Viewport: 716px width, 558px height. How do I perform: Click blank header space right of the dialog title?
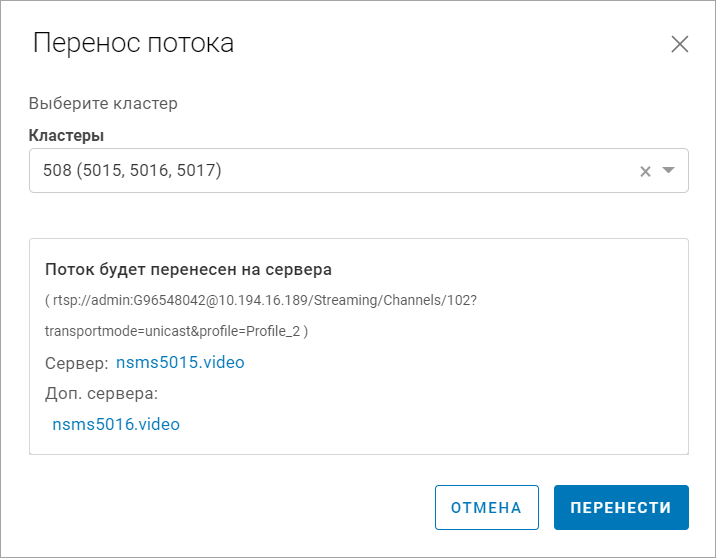click(x=450, y=44)
